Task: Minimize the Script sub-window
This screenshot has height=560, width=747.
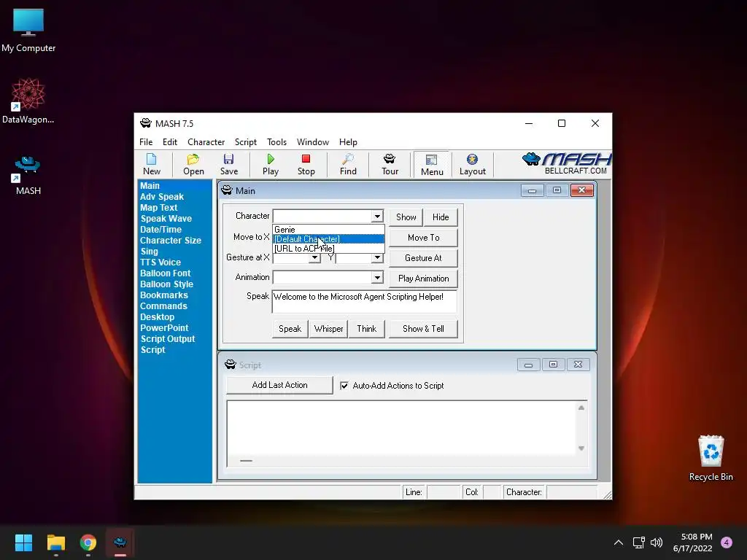Action: coord(528,365)
